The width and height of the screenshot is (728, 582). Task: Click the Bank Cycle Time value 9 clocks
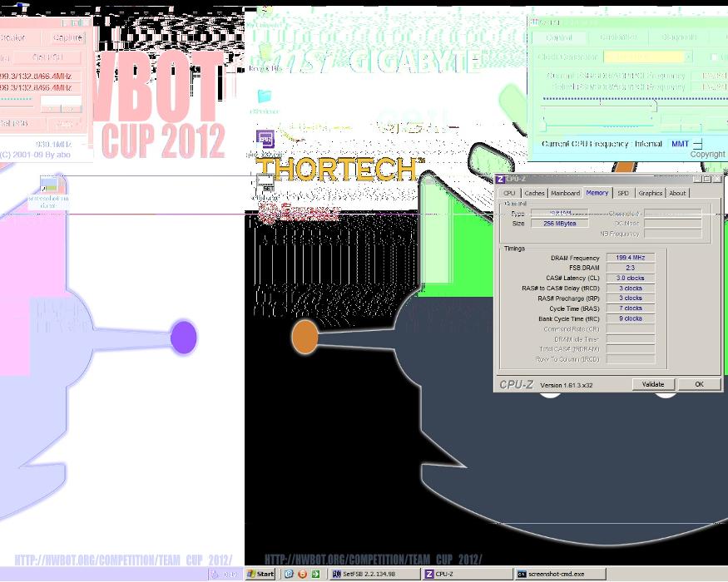pos(631,318)
